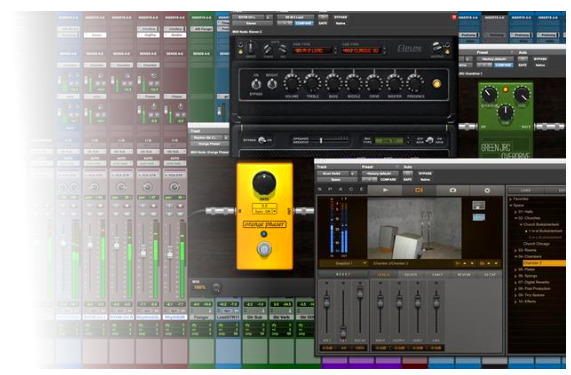The height and width of the screenshot is (375, 571).
Task: Click the Presence knob on Eleven amp
Action: pos(415,84)
